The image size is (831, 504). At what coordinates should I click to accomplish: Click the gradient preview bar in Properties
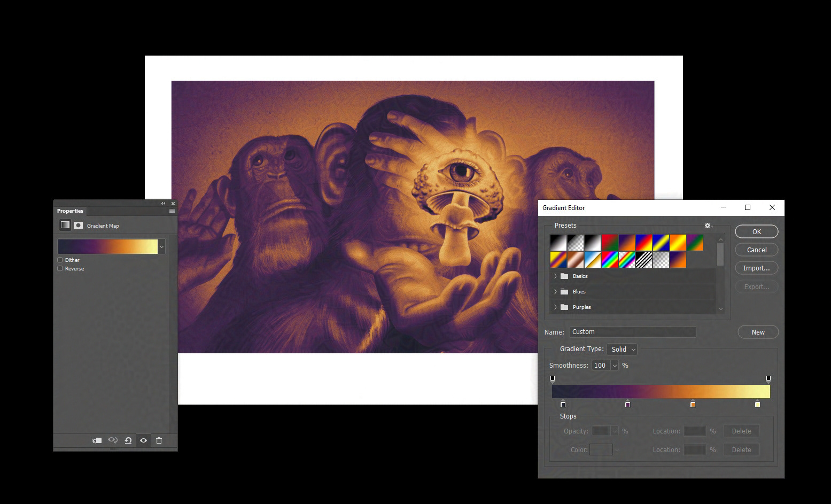coord(107,246)
